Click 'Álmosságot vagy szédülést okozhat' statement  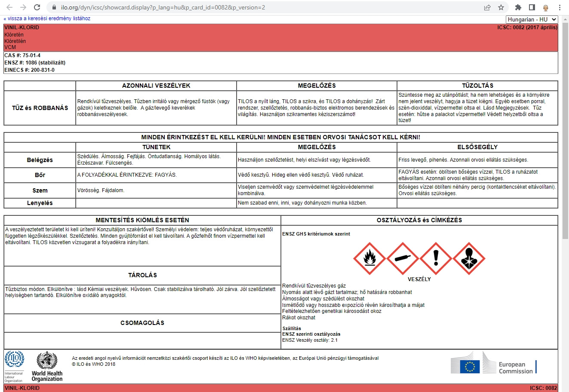[323, 299]
